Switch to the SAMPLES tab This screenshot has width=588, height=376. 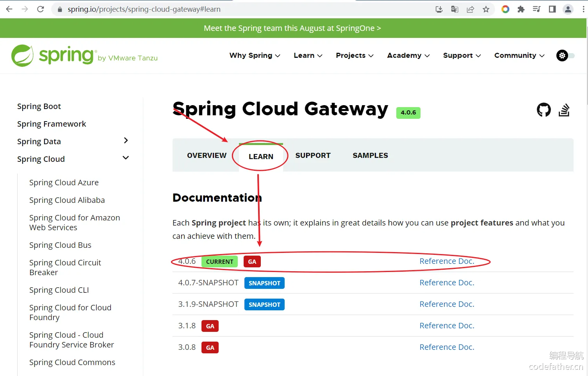(370, 156)
